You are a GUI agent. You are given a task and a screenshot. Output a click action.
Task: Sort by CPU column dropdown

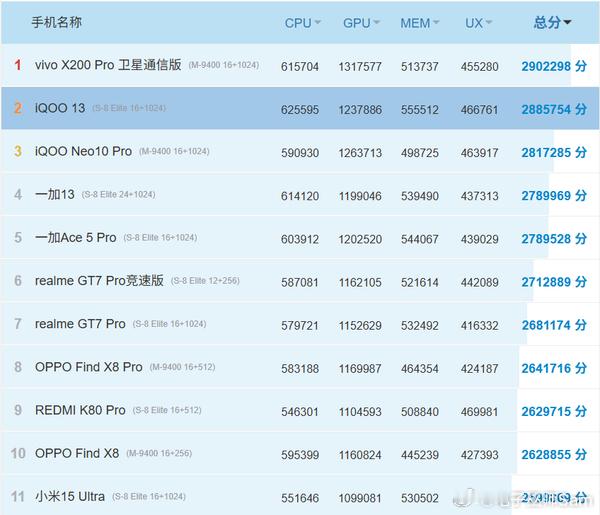302,23
